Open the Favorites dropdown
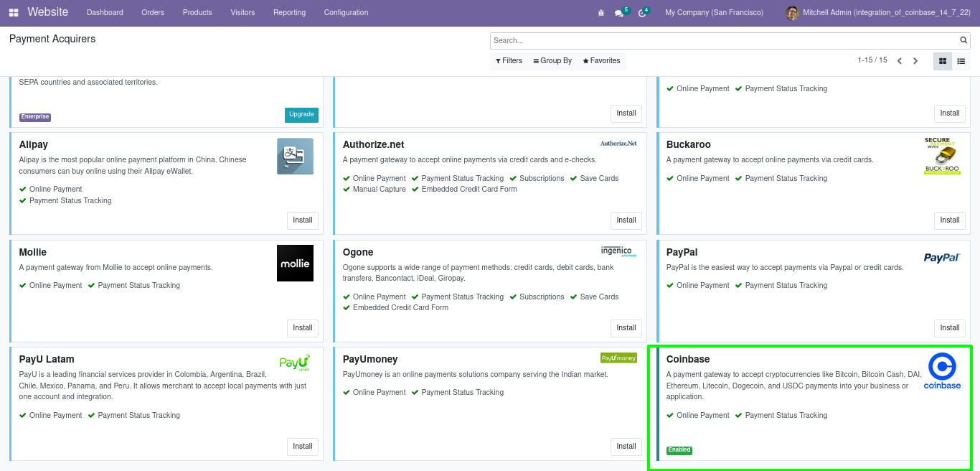This screenshot has width=980, height=471. (601, 61)
